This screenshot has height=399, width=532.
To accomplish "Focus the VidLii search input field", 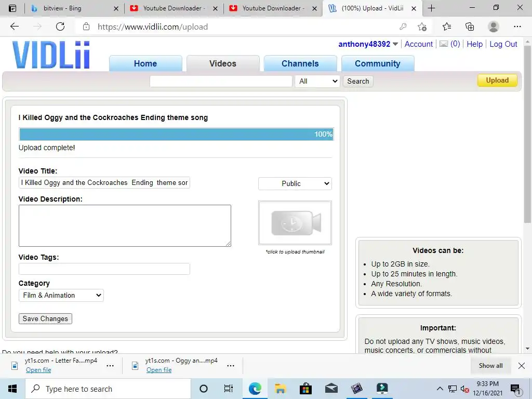I will click(221, 81).
